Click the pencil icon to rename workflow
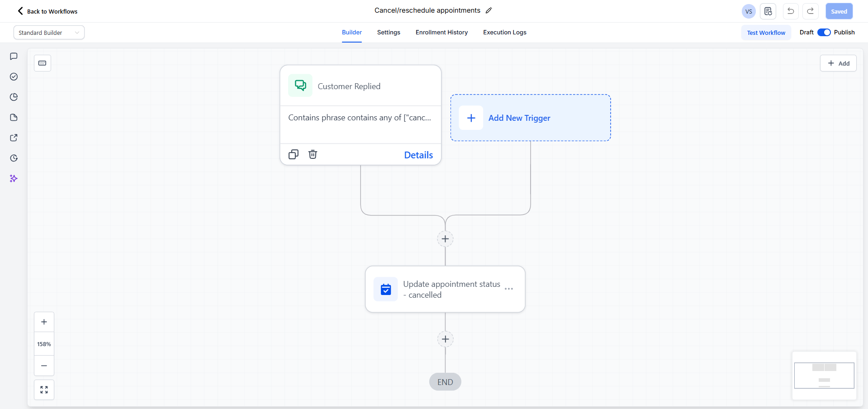The image size is (868, 409). 489,11
